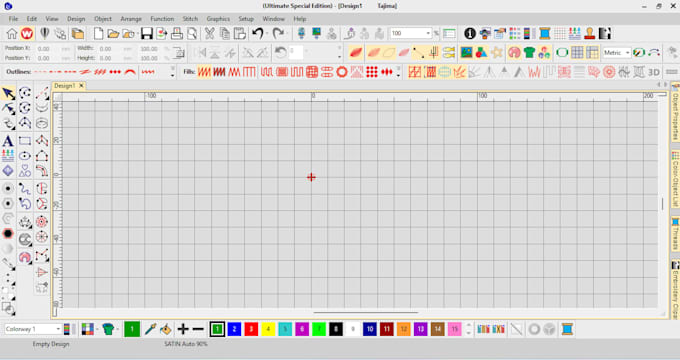This screenshot has height=360, width=680.
Task: Select the ring-shaped fill stitch type
Action: pos(342,72)
